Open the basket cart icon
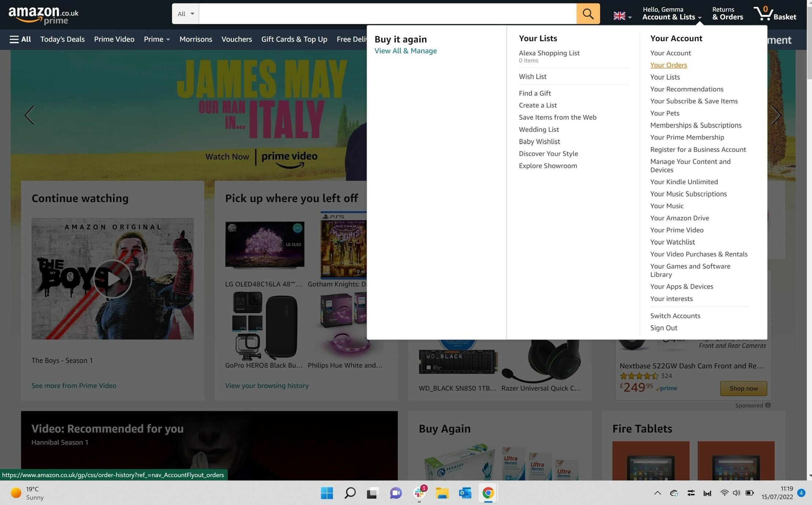This screenshot has height=505, width=812. tap(775, 14)
